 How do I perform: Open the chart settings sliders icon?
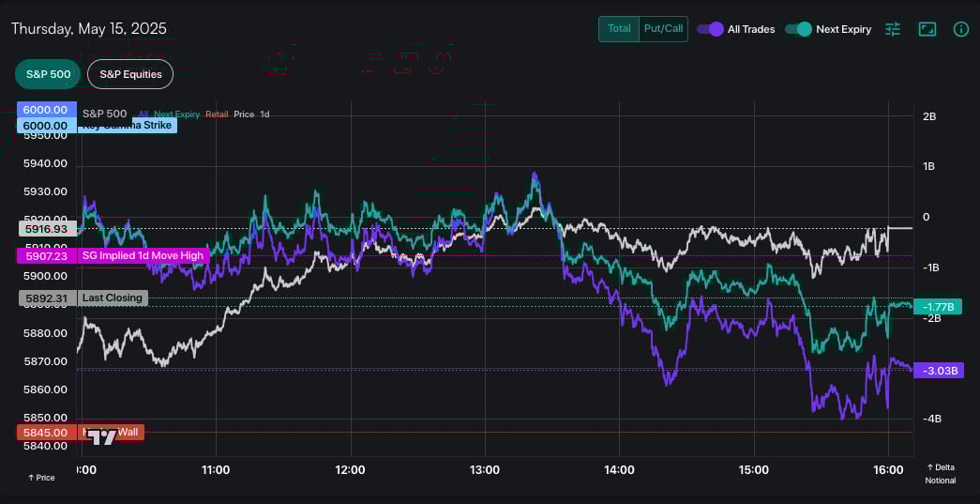(893, 29)
